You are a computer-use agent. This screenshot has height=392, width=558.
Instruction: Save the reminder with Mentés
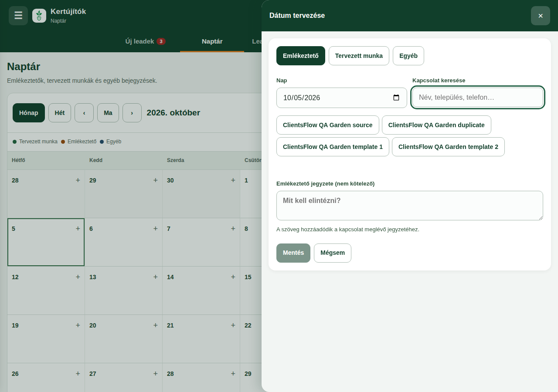point(293,253)
